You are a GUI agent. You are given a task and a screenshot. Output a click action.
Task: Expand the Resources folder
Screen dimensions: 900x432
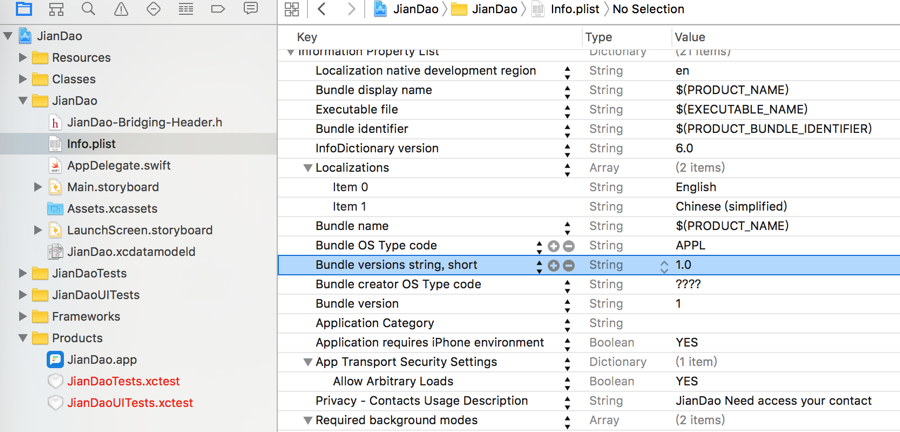(x=23, y=58)
